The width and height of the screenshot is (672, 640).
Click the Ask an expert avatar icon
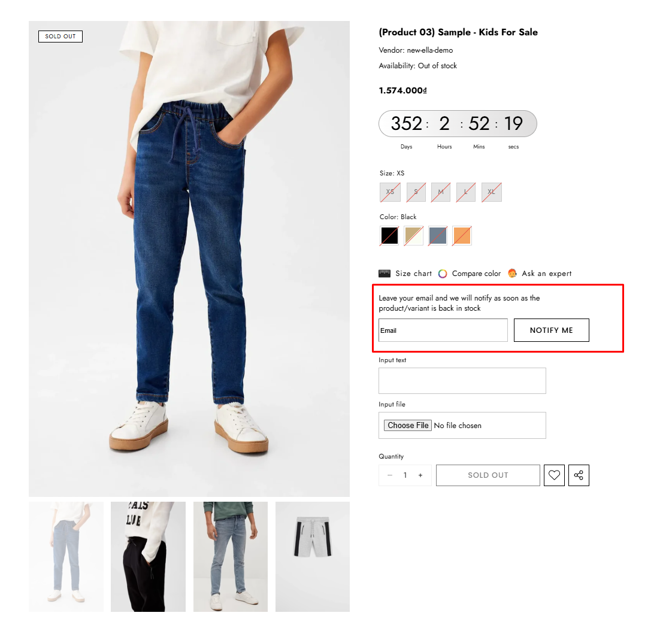pos(513,274)
